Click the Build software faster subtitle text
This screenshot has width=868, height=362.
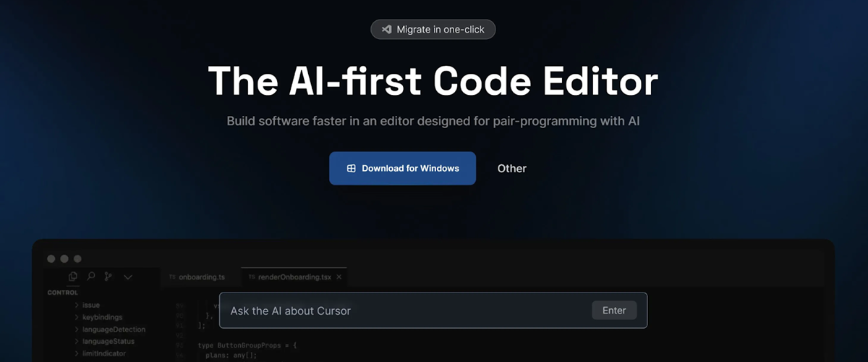point(433,121)
